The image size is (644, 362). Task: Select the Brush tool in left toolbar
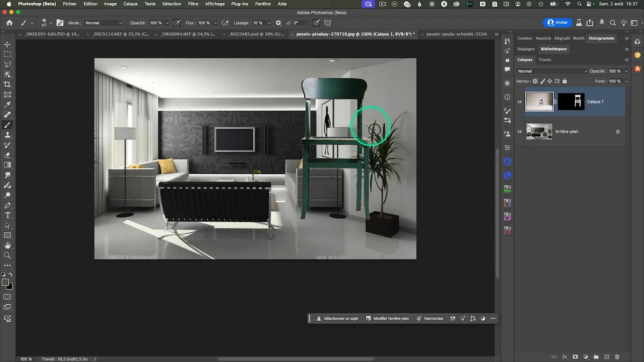pos(8,124)
